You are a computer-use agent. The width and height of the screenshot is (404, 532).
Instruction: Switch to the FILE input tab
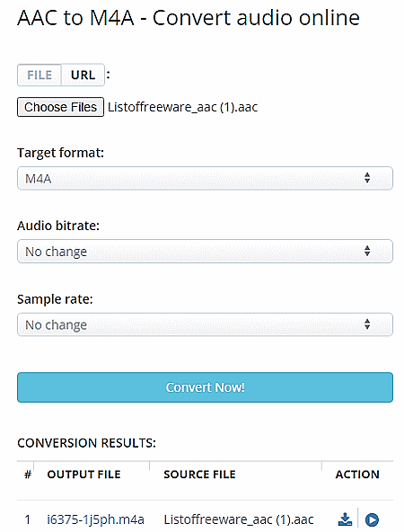pos(40,75)
